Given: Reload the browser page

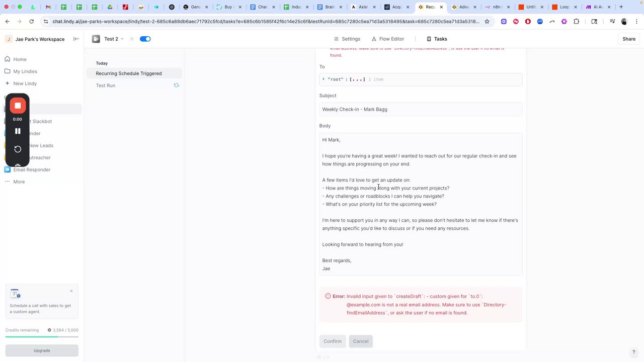Looking at the screenshot, I should [31, 22].
